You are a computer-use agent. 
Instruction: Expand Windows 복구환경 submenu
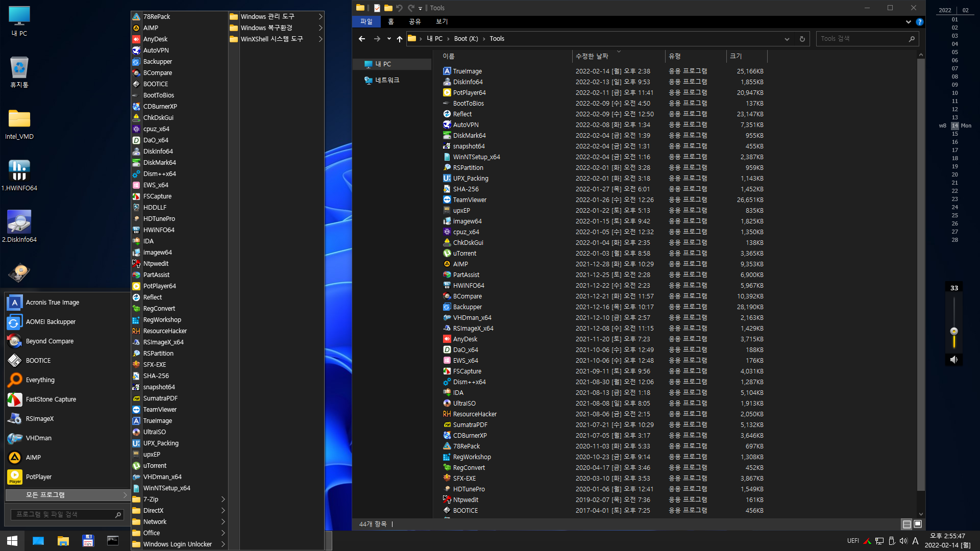pyautogui.click(x=276, y=28)
